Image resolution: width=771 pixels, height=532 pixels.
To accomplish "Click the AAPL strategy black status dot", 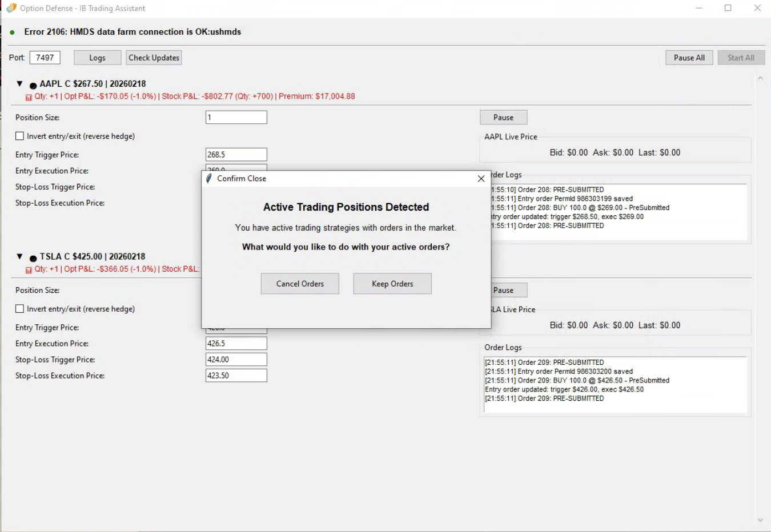I will (x=33, y=86).
